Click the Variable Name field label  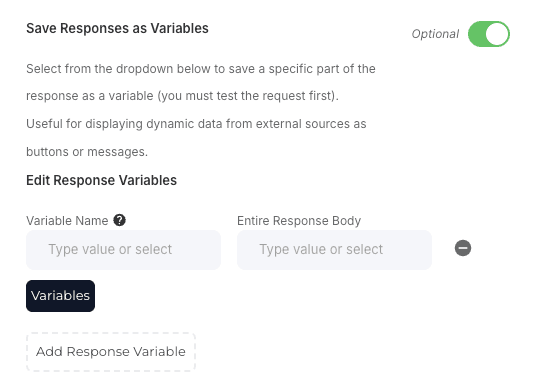(x=67, y=221)
